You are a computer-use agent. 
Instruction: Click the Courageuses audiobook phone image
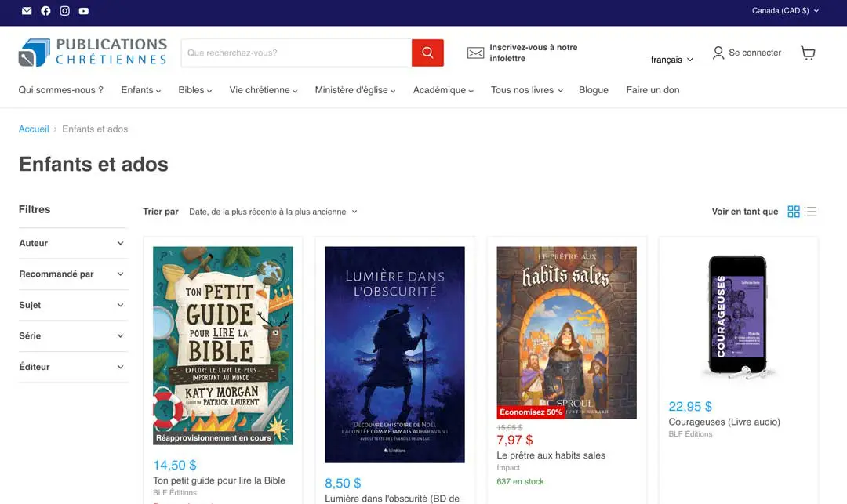pos(739,316)
